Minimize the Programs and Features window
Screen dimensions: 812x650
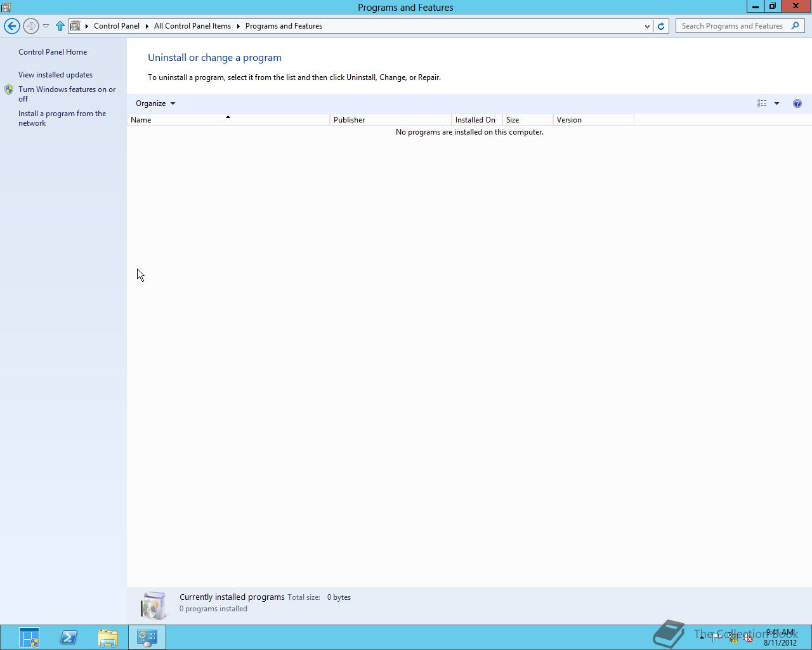pos(756,6)
